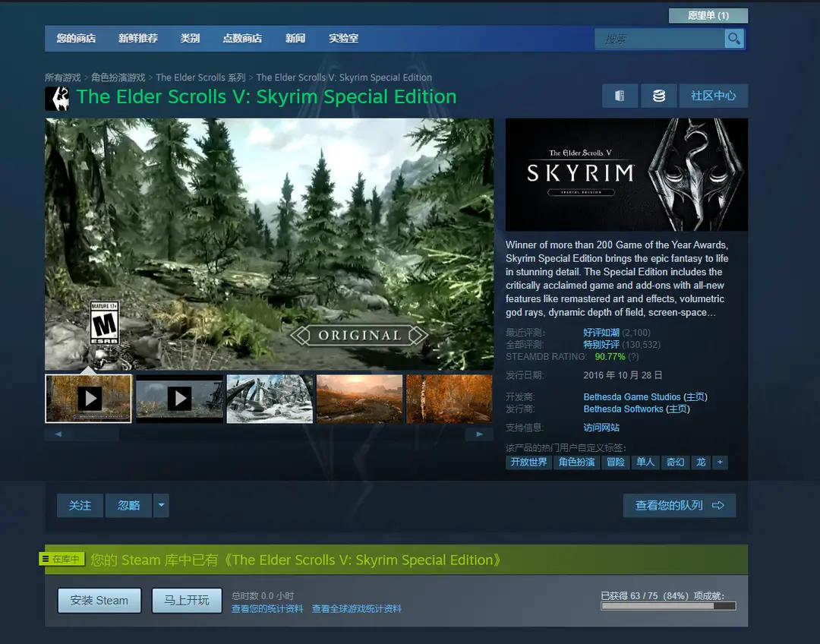Add a tag with the plus button
820x644 pixels.
pyautogui.click(x=720, y=462)
